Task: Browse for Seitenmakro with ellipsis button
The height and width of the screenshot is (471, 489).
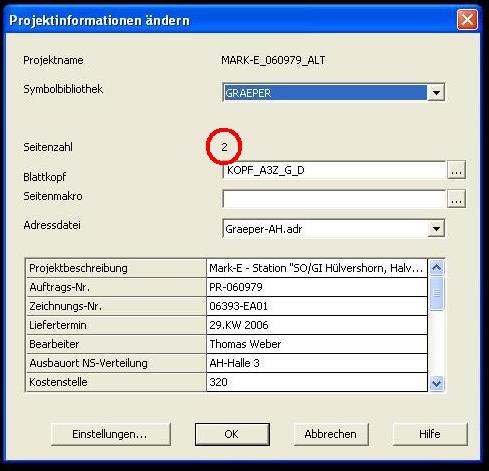Action: click(456, 199)
